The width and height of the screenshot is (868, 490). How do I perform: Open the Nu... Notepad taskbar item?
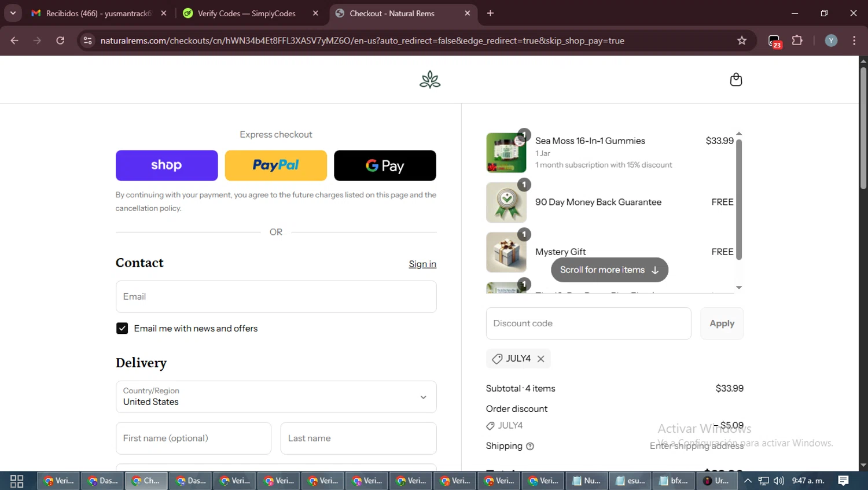click(587, 481)
